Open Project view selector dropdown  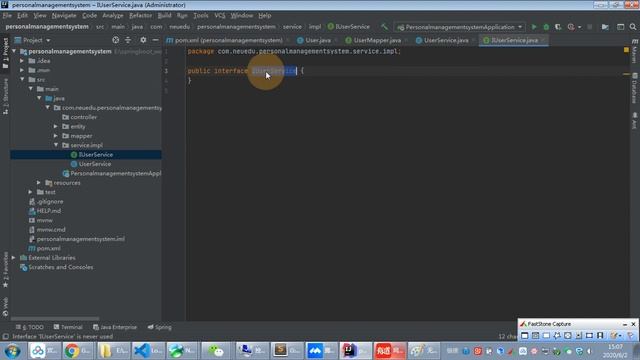tap(33, 40)
